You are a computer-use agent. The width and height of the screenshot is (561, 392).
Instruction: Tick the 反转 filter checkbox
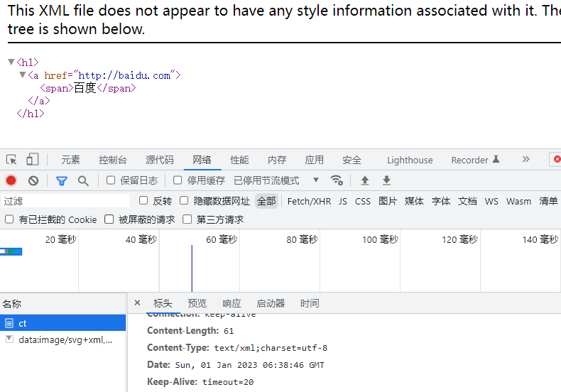[x=143, y=201]
